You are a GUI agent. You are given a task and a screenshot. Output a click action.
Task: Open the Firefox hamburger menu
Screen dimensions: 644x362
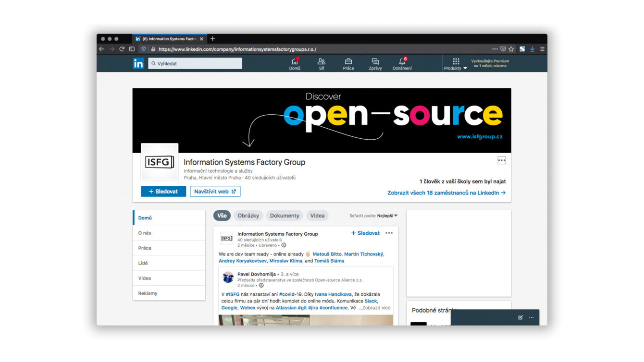[x=542, y=49]
